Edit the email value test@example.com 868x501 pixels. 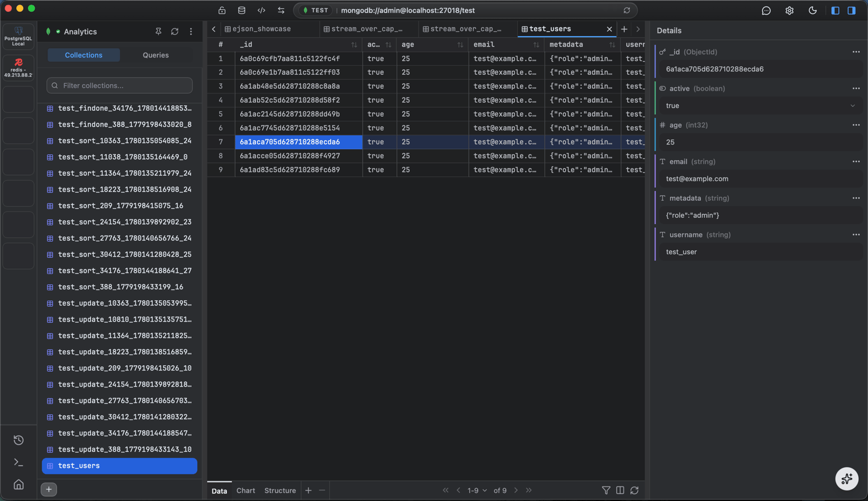click(x=761, y=179)
